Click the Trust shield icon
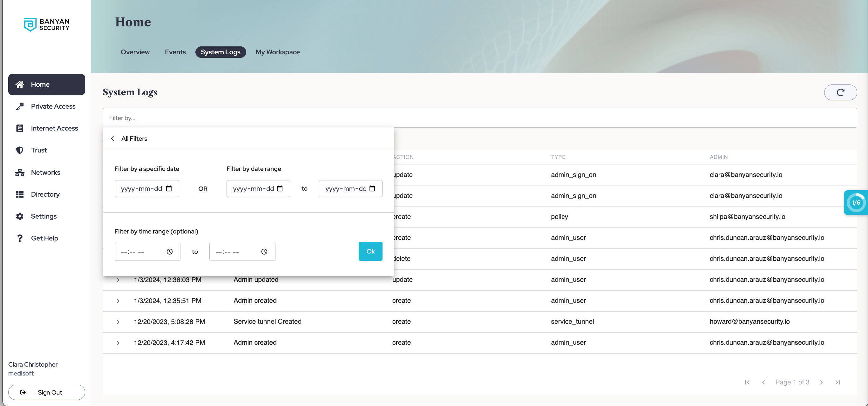Image resolution: width=868 pixels, height=406 pixels. [20, 150]
